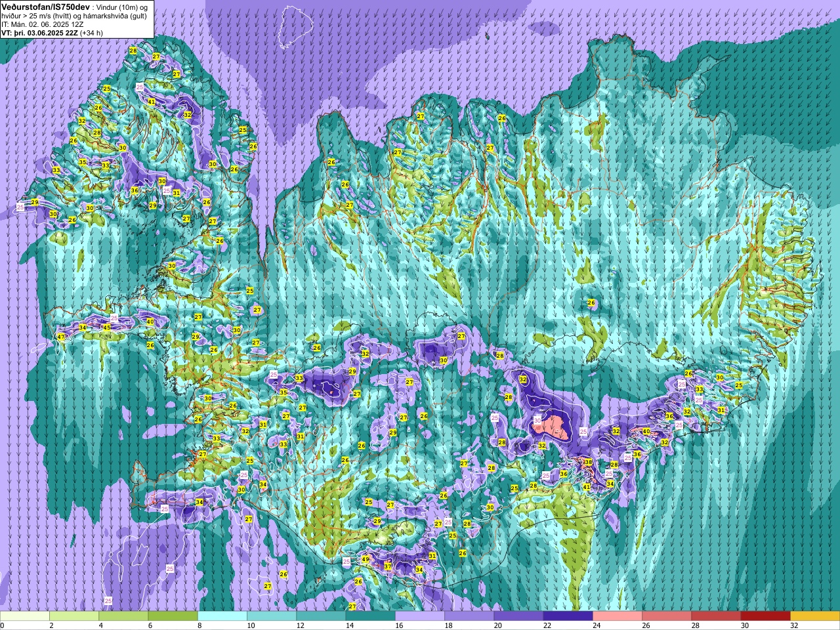Click the '8' tick label on legend

click(x=199, y=625)
